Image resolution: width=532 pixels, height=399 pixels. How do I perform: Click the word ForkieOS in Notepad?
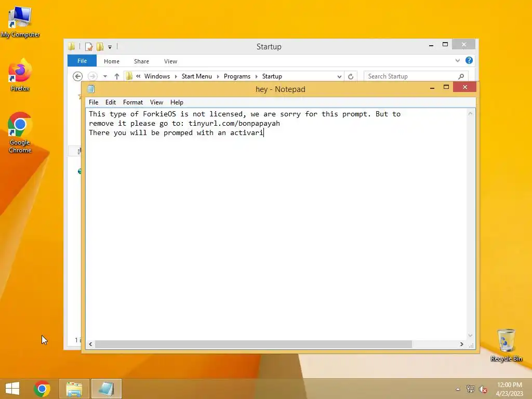coord(159,114)
